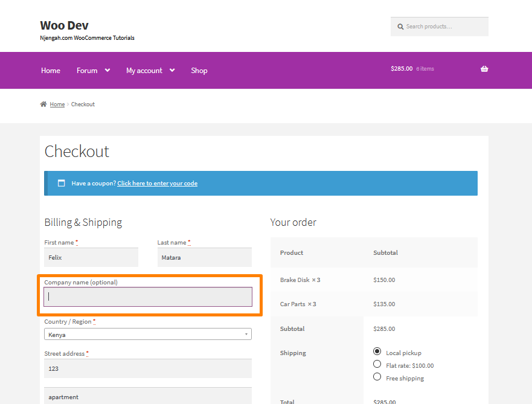This screenshot has width=532, height=404.
Task: Open the Kenya country dropdown
Action: click(148, 334)
